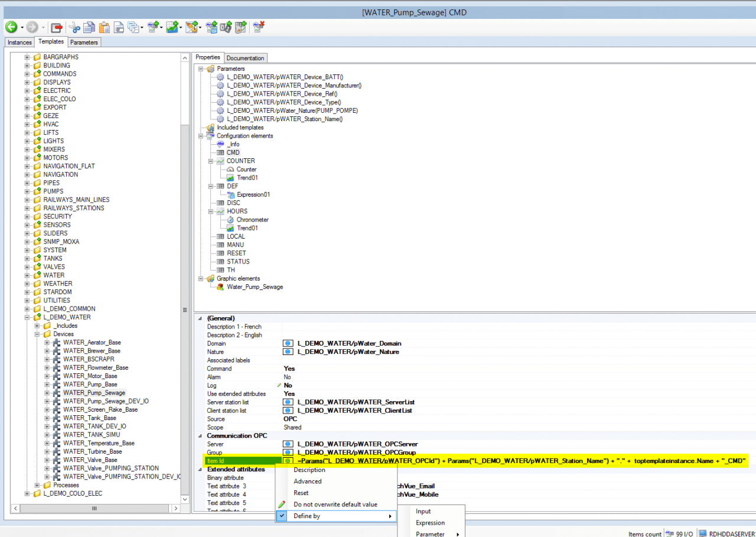This screenshot has width=756, height=537.
Task: Click the green Back navigation arrow
Action: [x=11, y=27]
